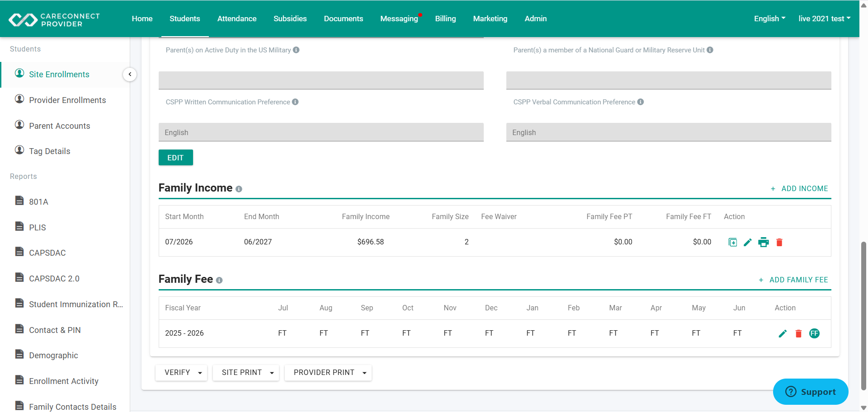The image size is (868, 412).
Task: Click the Tag Details person icon
Action: click(x=19, y=150)
